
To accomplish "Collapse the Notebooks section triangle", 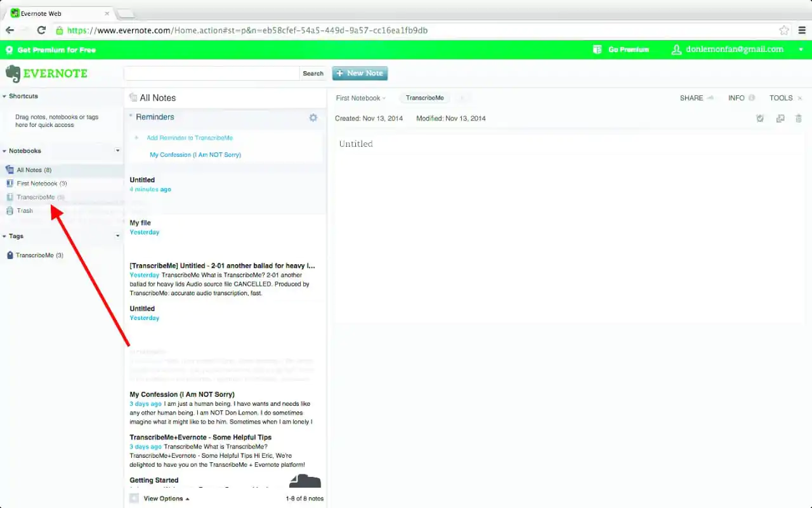I will [x=4, y=151].
